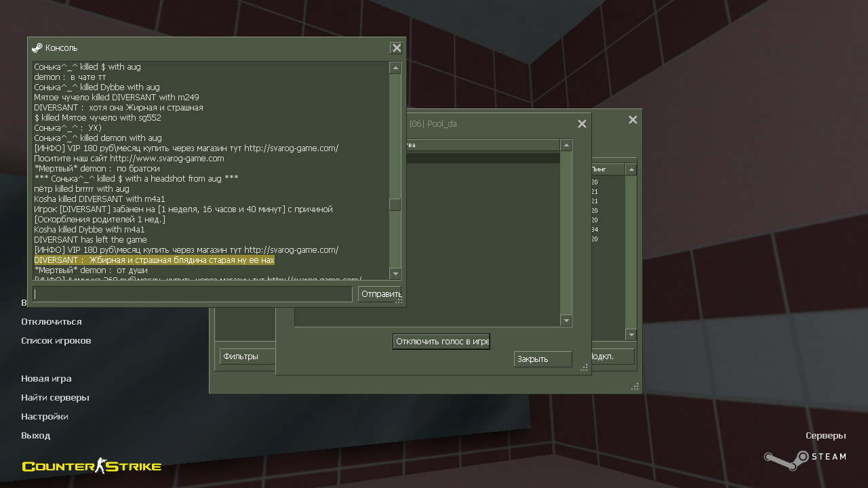The height and width of the screenshot is (488, 868).
Task: Click the Подкл. connect button
Action: 613,357
